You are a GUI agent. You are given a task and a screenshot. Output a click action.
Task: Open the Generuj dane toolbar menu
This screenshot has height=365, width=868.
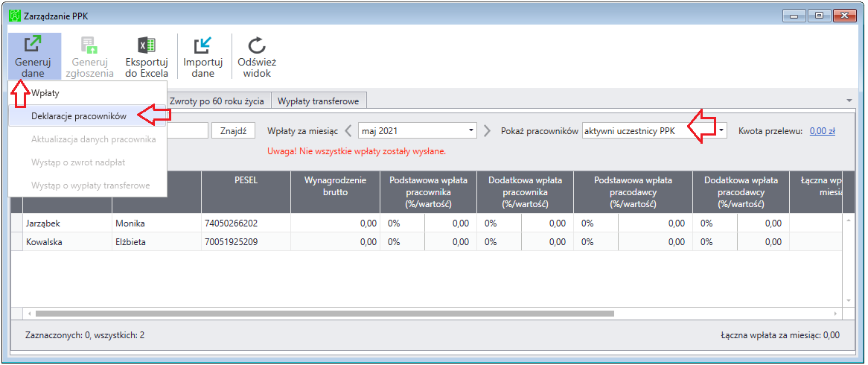point(34,56)
